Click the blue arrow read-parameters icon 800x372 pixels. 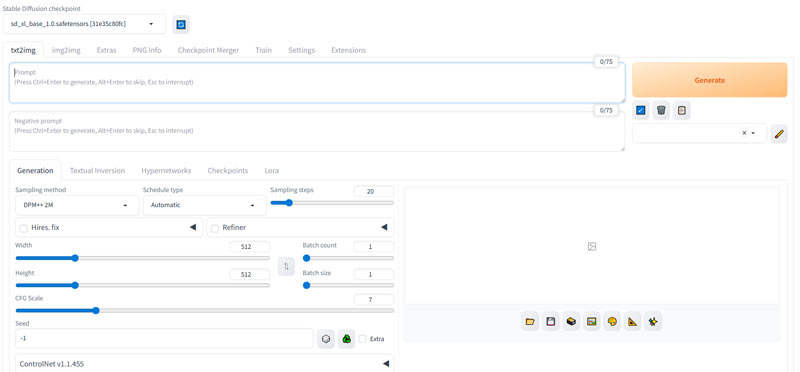[641, 110]
